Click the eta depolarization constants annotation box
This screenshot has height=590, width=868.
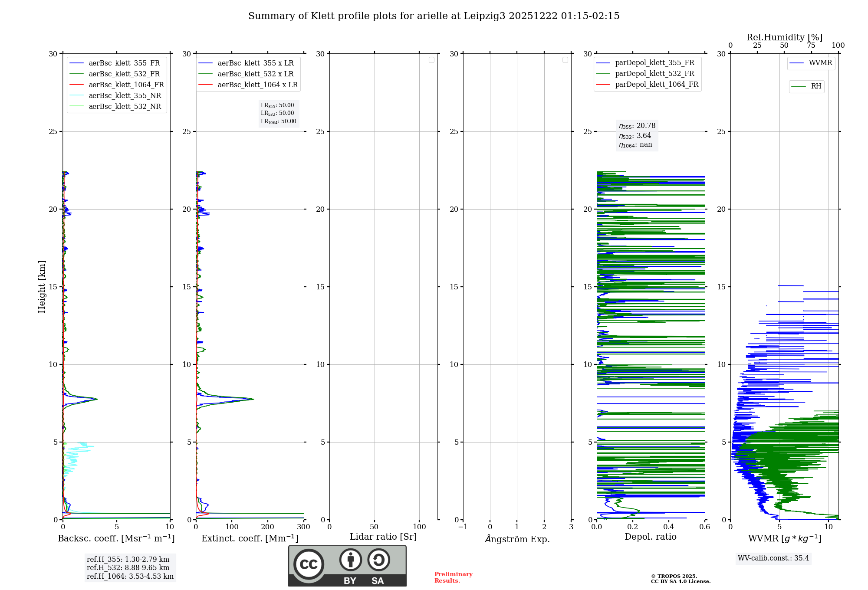[637, 135]
